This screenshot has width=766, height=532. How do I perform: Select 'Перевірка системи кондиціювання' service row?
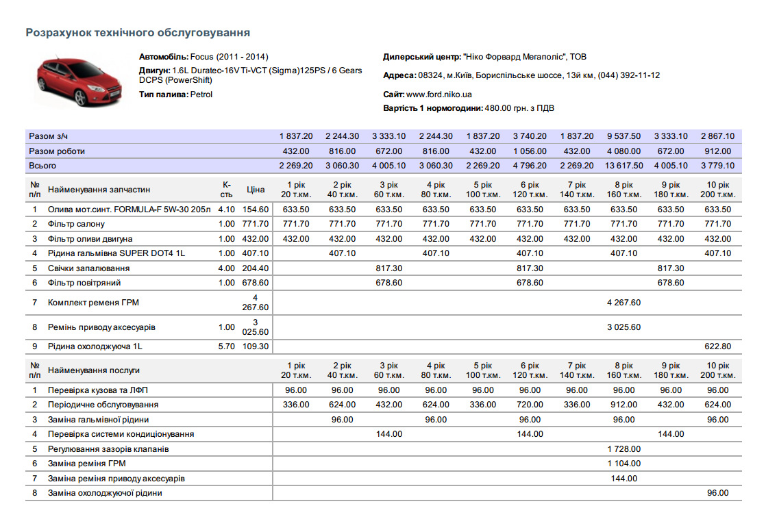point(121,434)
